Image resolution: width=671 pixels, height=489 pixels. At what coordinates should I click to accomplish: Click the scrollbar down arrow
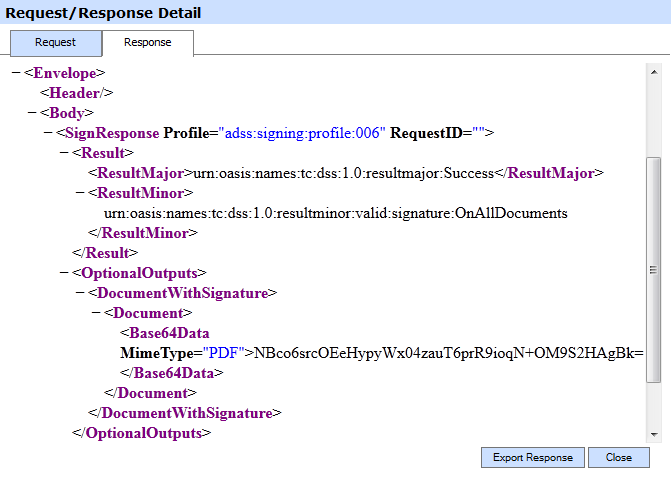[x=654, y=434]
